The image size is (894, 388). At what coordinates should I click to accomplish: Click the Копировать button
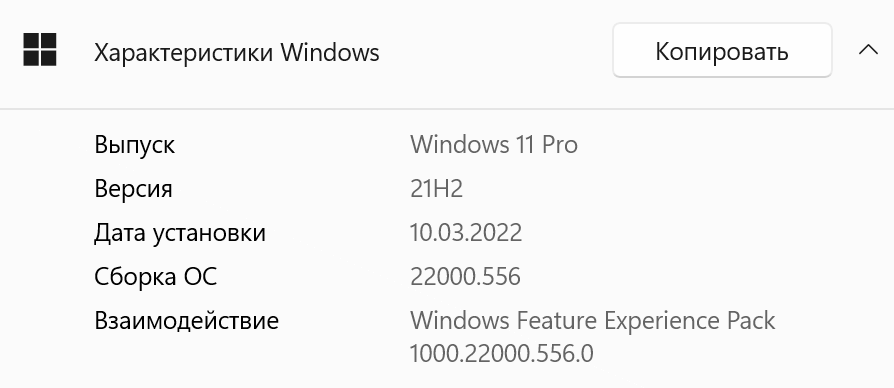pos(722,51)
